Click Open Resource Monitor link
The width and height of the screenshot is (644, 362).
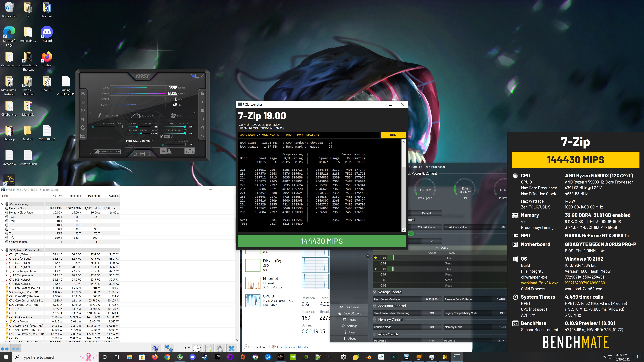tap(293, 347)
